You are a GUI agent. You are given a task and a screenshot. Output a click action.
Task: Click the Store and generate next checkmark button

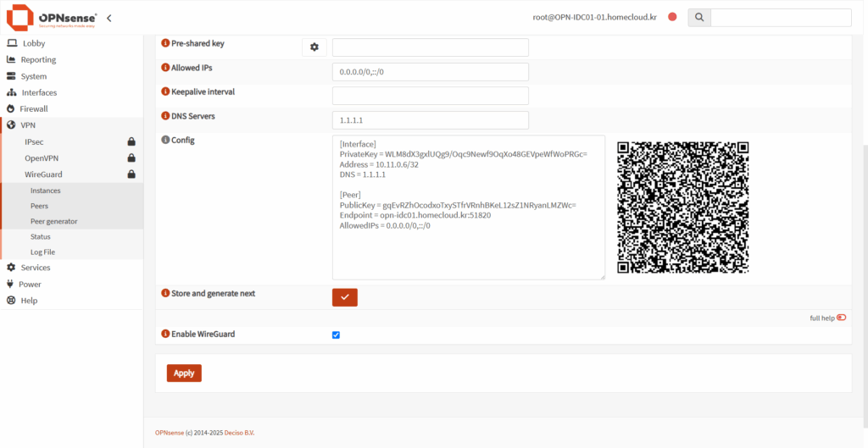click(x=345, y=297)
